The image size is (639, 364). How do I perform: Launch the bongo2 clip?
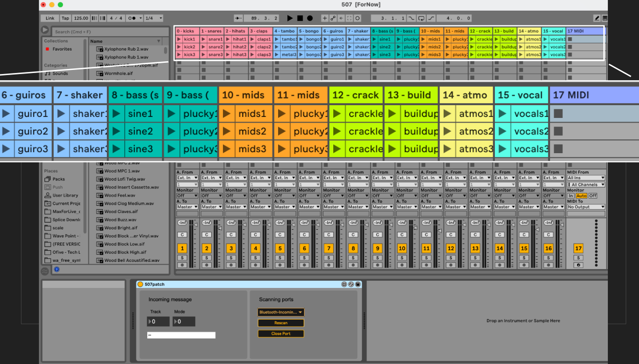(302, 47)
